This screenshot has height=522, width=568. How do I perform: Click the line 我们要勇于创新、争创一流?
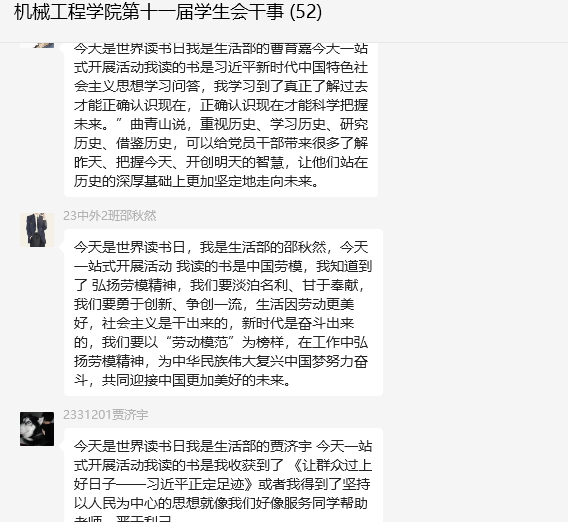click(x=158, y=304)
